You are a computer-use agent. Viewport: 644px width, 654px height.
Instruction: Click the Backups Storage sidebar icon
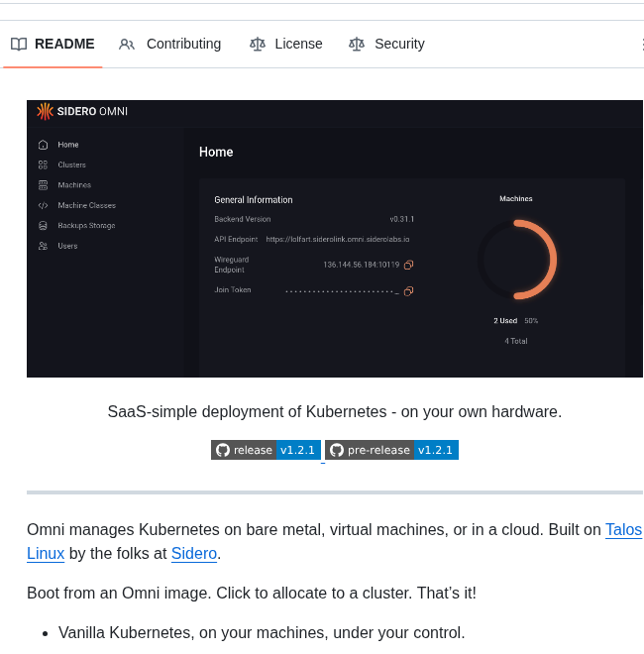tap(43, 226)
